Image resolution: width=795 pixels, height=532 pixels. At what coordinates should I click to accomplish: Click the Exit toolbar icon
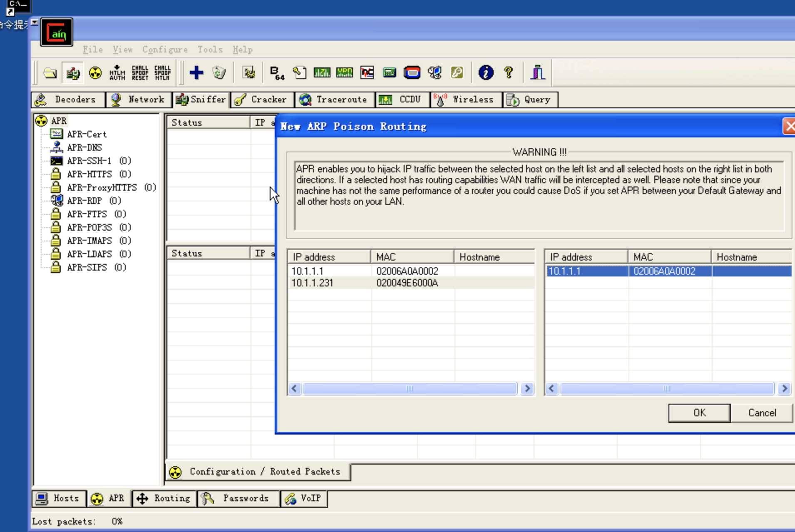538,73
